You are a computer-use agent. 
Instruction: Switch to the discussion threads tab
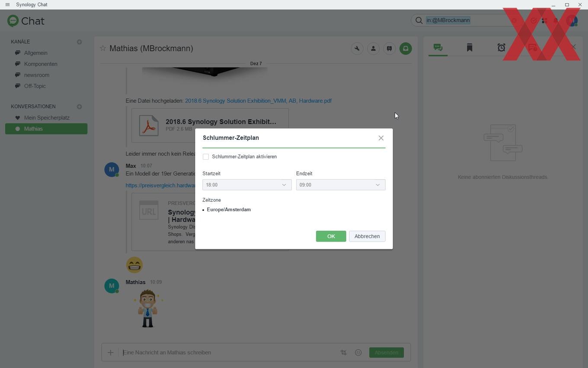pos(438,48)
